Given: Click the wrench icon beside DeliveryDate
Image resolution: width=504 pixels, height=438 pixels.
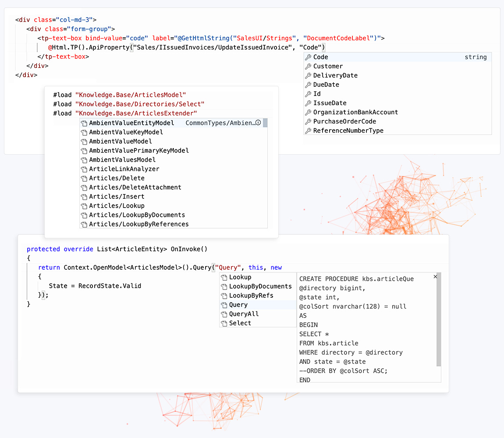Looking at the screenshot, I should tap(308, 76).
